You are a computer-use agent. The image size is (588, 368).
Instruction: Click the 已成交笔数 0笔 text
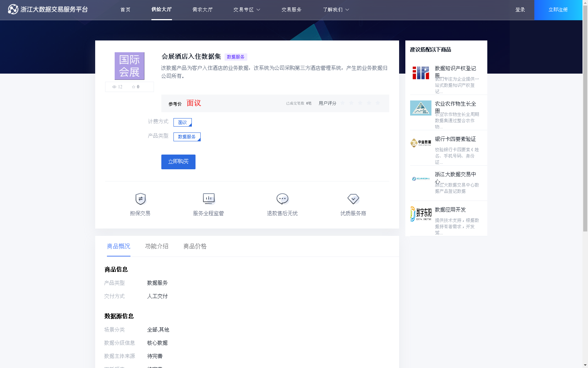[x=299, y=103]
